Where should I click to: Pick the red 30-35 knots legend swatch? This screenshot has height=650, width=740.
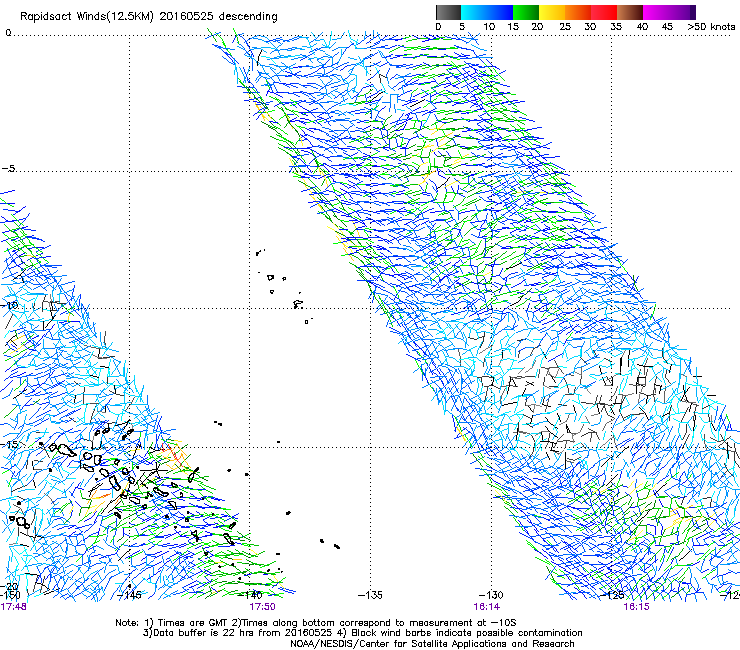[604, 12]
